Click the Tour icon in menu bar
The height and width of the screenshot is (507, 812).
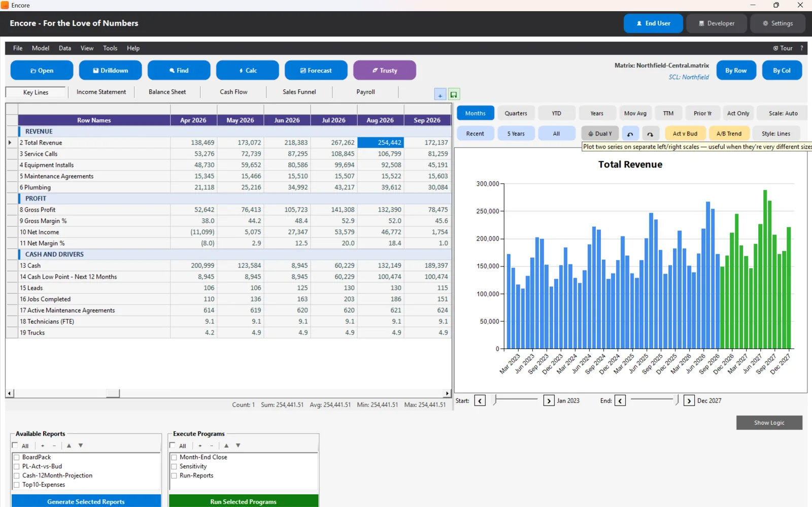point(783,48)
